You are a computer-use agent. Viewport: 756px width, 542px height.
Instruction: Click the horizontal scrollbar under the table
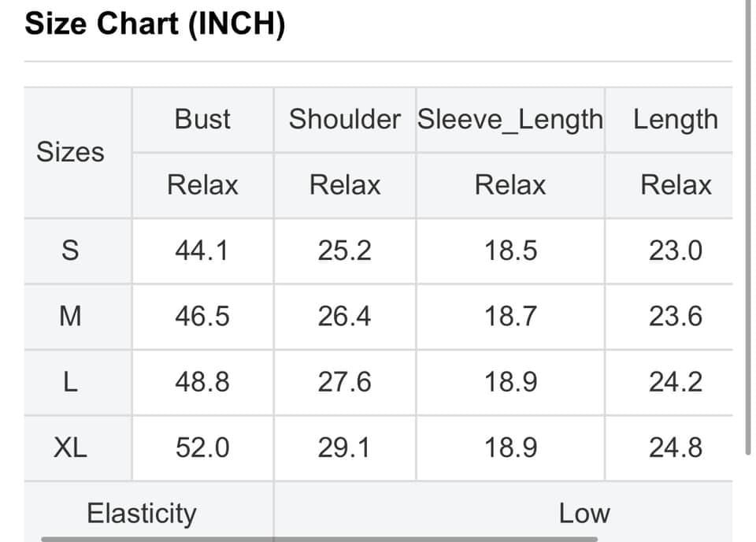tap(319, 539)
